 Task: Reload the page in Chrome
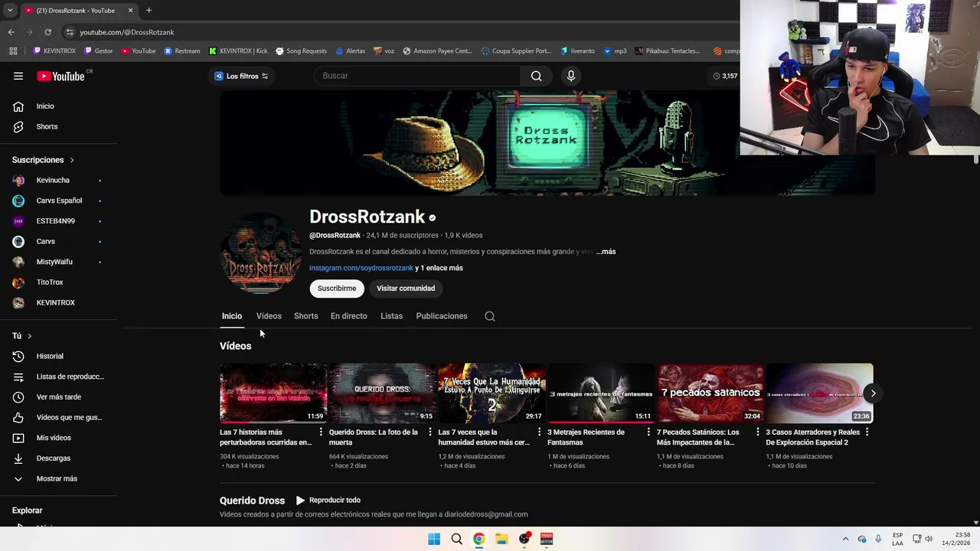click(47, 32)
